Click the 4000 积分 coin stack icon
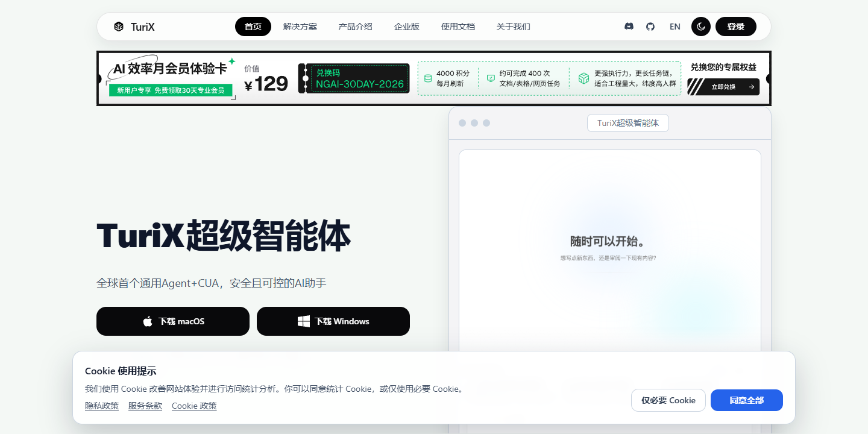Image resolution: width=868 pixels, height=434 pixels. [428, 78]
